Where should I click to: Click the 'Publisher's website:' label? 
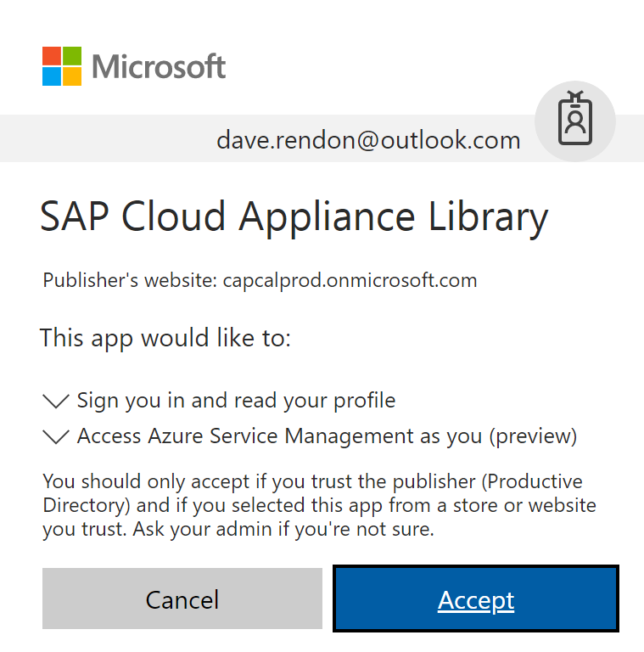click(130, 281)
